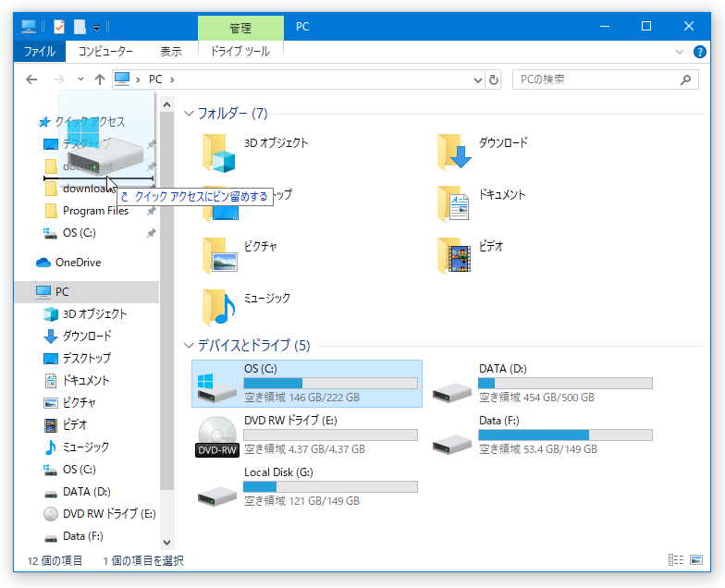Click the properties icon in title bar

point(59,27)
